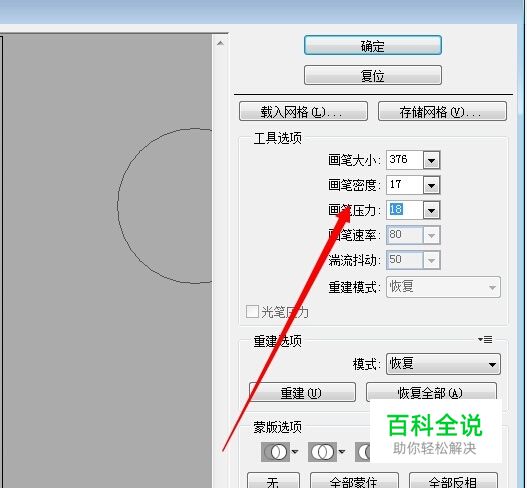Open 载入网格 (L)... dialog
This screenshot has height=488, width=527.
(303, 111)
